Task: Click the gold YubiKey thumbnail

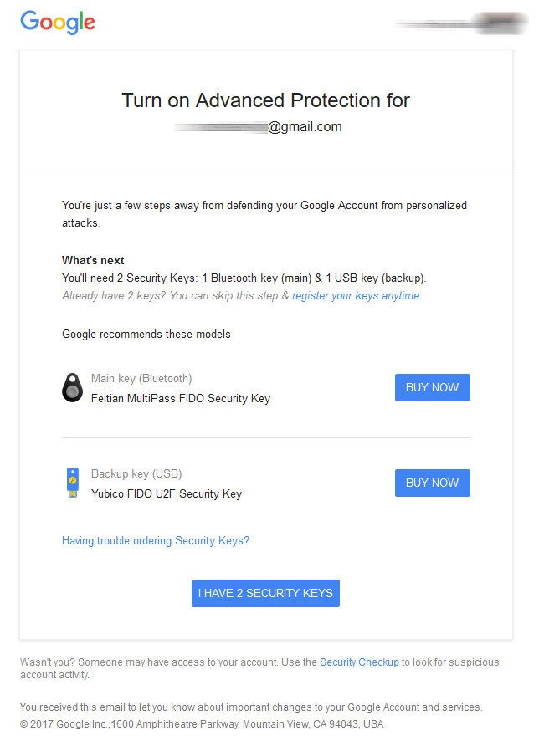Action: tap(72, 483)
